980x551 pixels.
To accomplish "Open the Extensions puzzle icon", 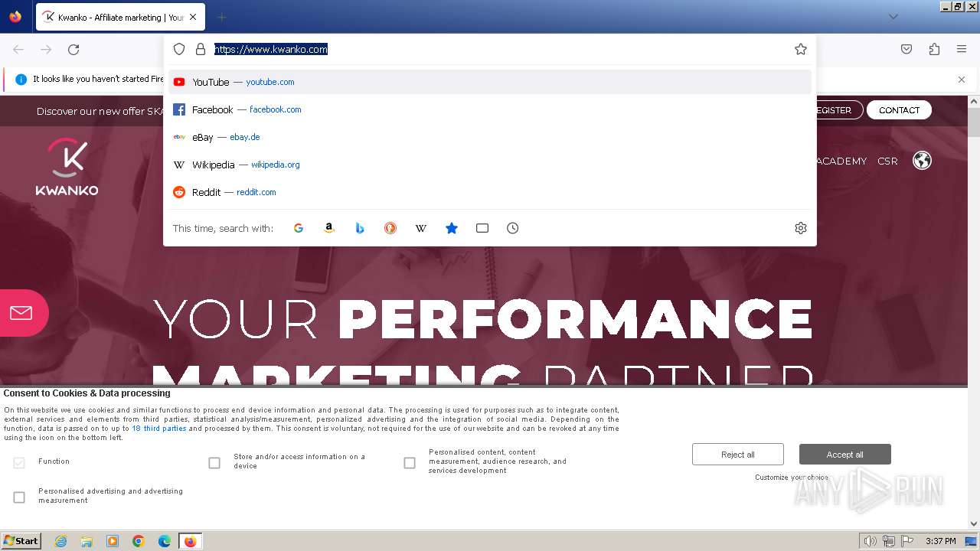I will [934, 49].
